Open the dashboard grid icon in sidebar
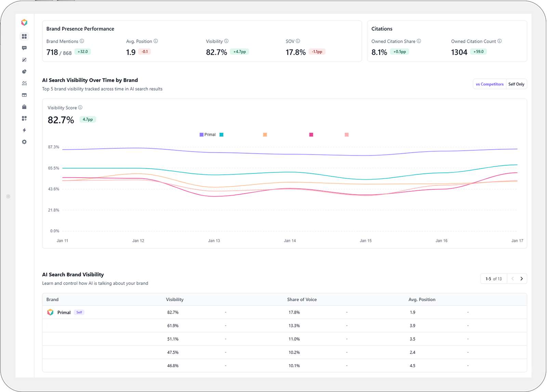Image resolution: width=547 pixels, height=392 pixels. point(24,36)
